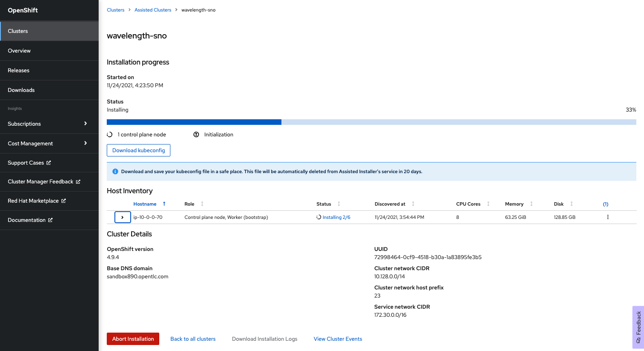The width and height of the screenshot is (644, 351).
Task: Go back to all clusters
Action: click(193, 339)
